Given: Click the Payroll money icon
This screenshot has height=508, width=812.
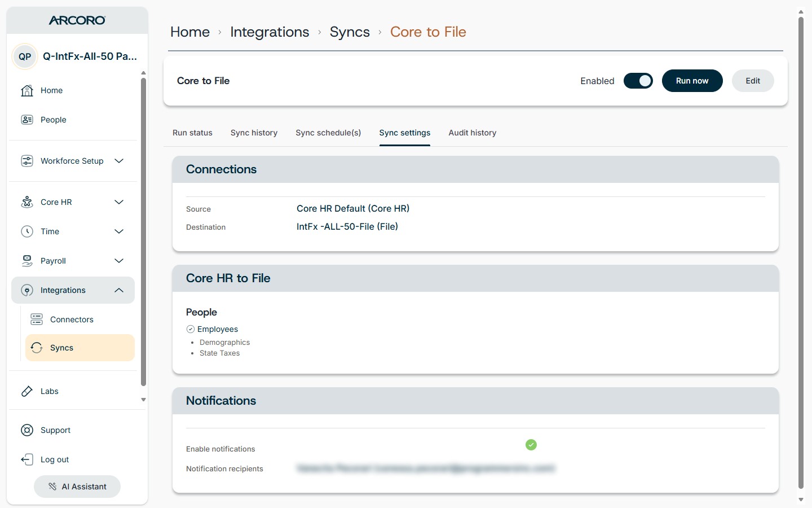Looking at the screenshot, I should click(27, 261).
